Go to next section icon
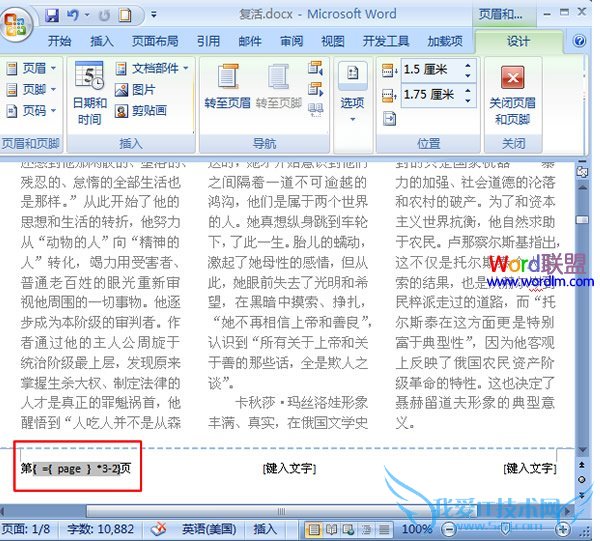Viewport: 600px width, 541px height. pos(315,90)
